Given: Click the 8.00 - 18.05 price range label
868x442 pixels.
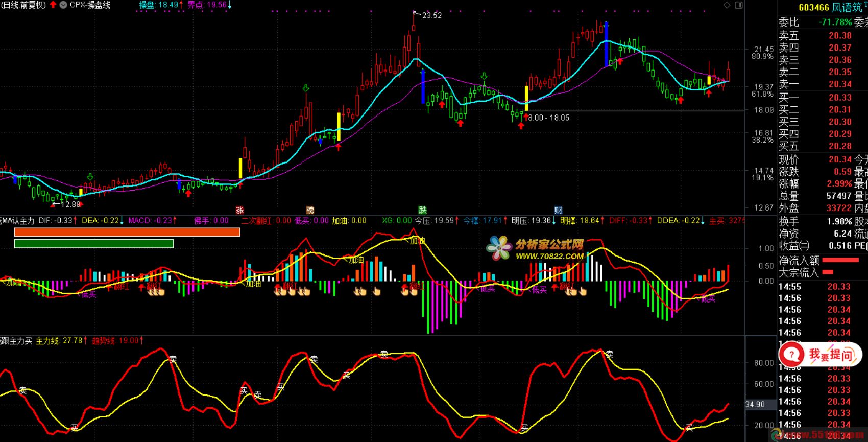Looking at the screenshot, I should (549, 118).
